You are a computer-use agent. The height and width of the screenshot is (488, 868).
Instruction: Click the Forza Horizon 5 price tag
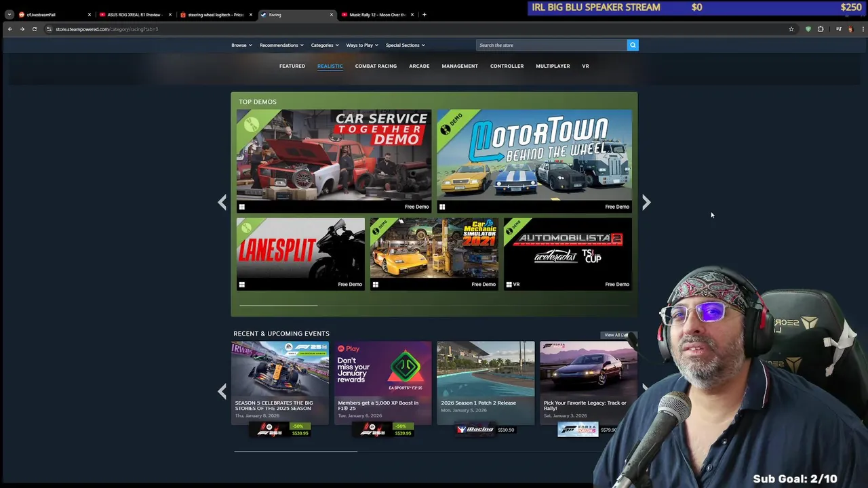coord(587,430)
